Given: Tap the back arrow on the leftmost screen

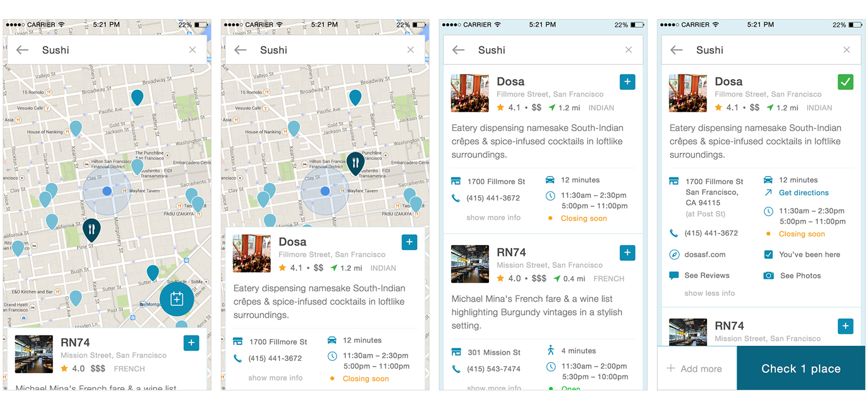Looking at the screenshot, I should [23, 50].
